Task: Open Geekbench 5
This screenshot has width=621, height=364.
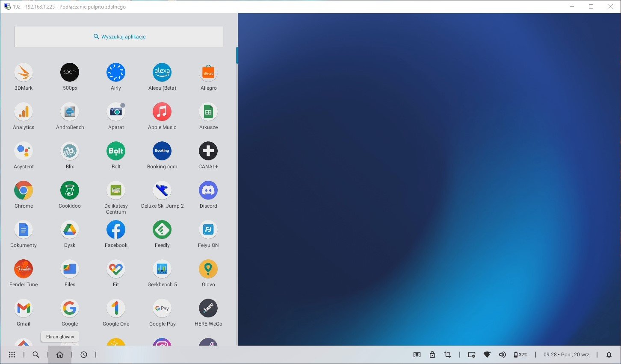Action: click(162, 269)
